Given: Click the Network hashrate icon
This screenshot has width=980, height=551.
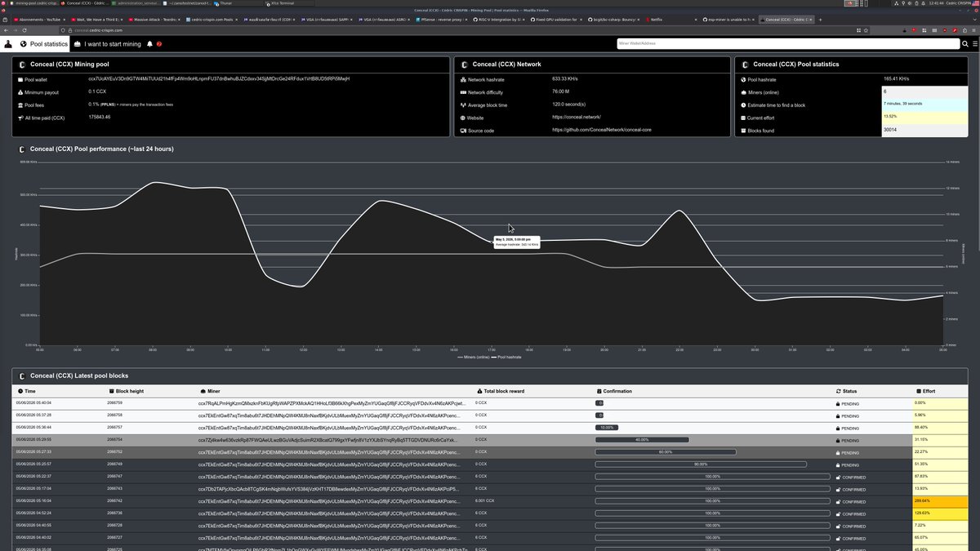Looking at the screenshot, I should (462, 79).
